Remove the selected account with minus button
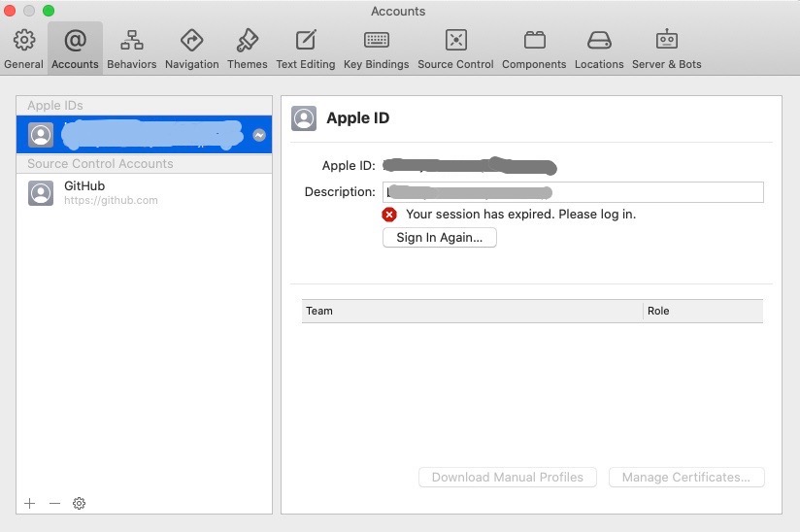 tap(54, 504)
